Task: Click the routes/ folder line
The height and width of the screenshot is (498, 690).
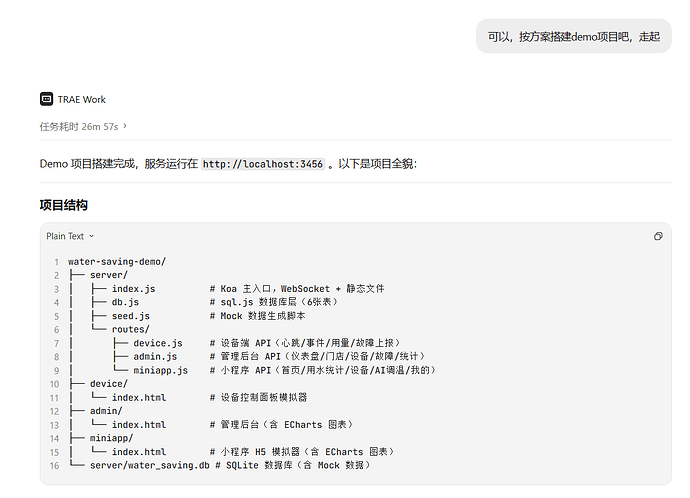Action: click(x=130, y=329)
